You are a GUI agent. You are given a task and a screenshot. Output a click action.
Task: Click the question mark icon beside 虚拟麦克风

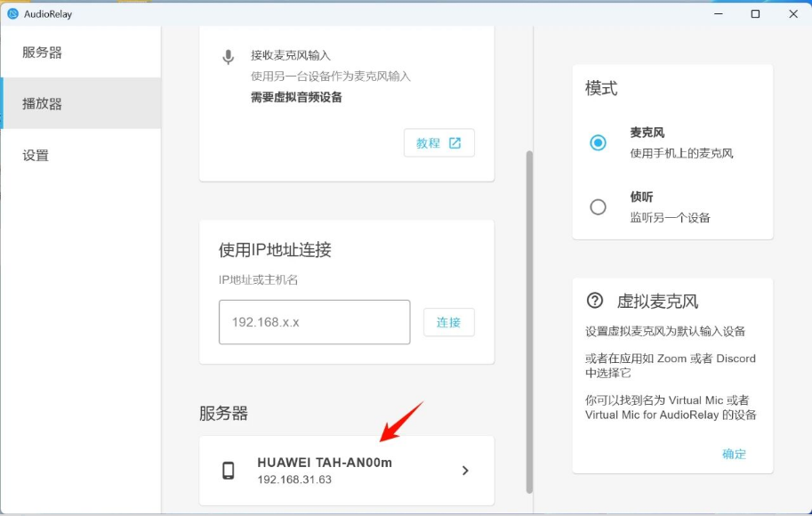[595, 301]
